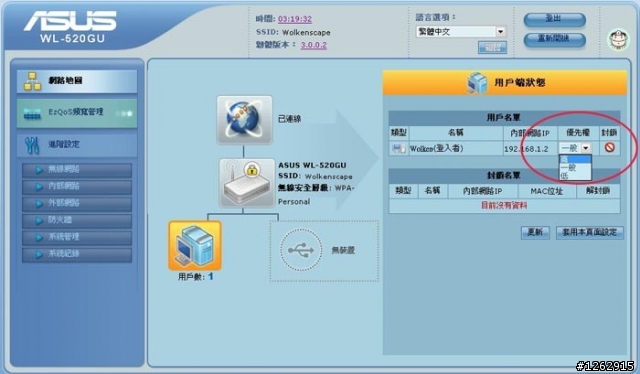
Task: Choose 高 in the priority list
Action: click(575, 159)
